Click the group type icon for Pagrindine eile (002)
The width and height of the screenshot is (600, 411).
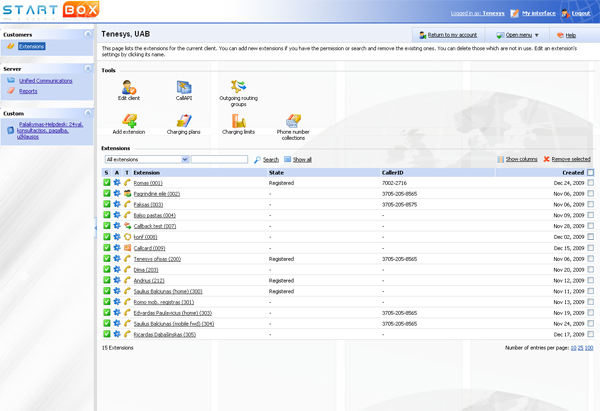(x=127, y=194)
